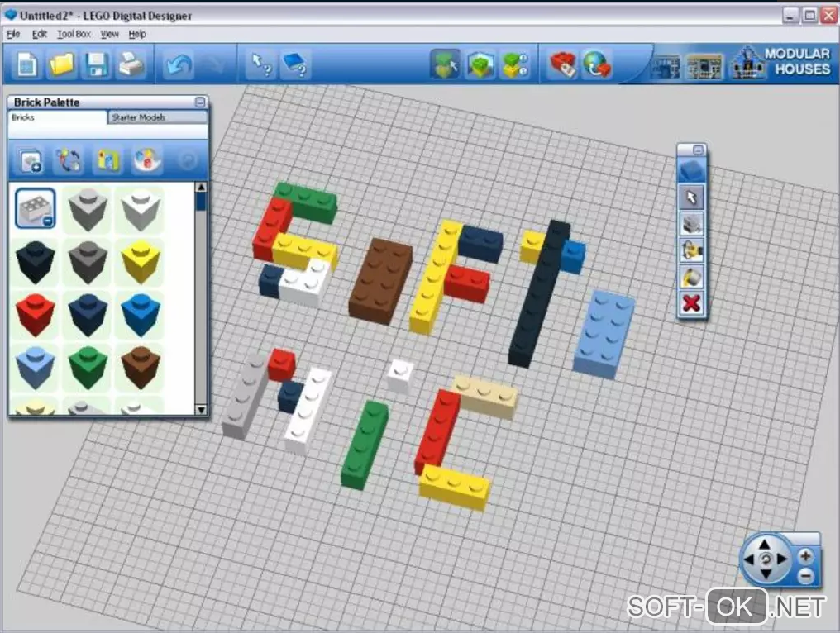
Task: Open the Edit menu
Action: click(x=39, y=34)
